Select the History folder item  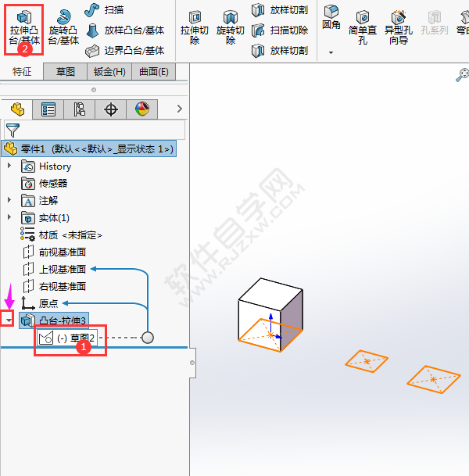point(46,166)
